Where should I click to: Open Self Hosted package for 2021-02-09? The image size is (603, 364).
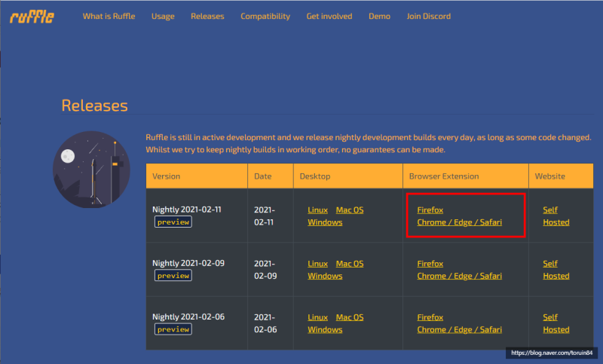pos(556,270)
